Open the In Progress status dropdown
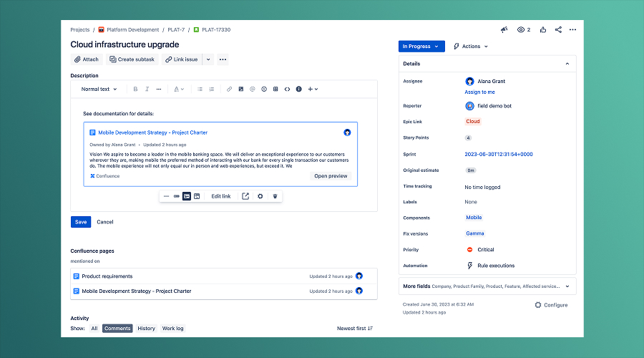Image resolution: width=644 pixels, height=358 pixels. click(x=421, y=47)
